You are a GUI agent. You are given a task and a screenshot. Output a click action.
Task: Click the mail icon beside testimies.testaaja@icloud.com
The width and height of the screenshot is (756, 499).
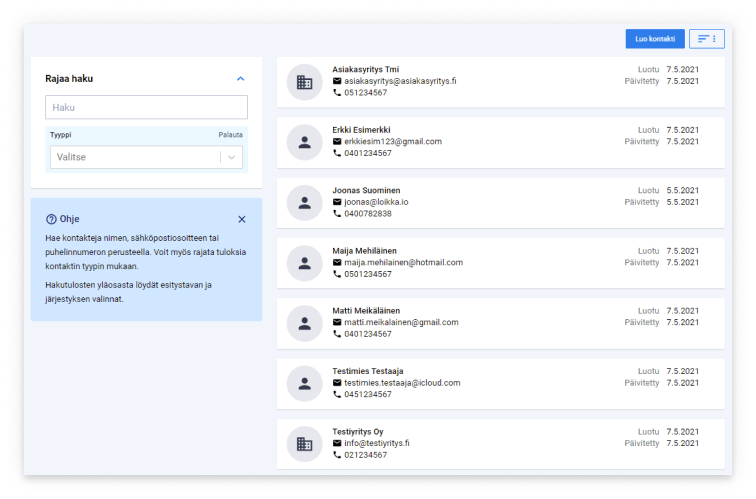(x=337, y=383)
